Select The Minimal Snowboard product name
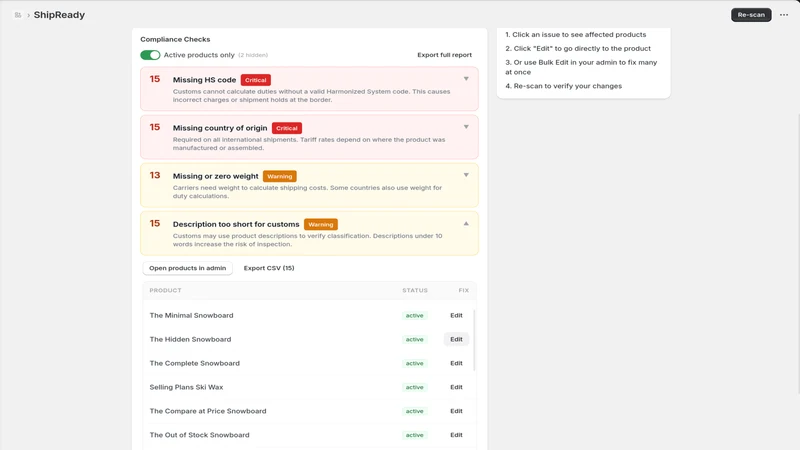Viewport: 800px width, 450px height. click(191, 315)
